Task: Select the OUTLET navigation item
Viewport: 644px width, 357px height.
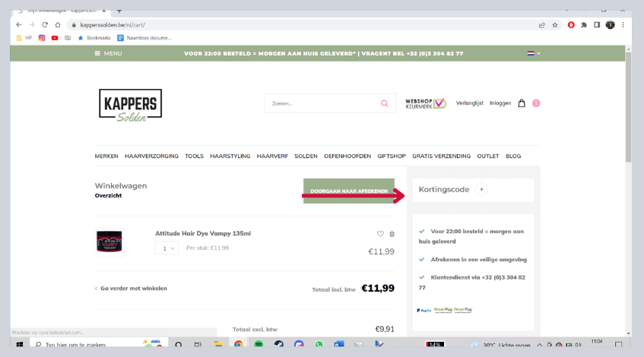Action: click(x=487, y=156)
